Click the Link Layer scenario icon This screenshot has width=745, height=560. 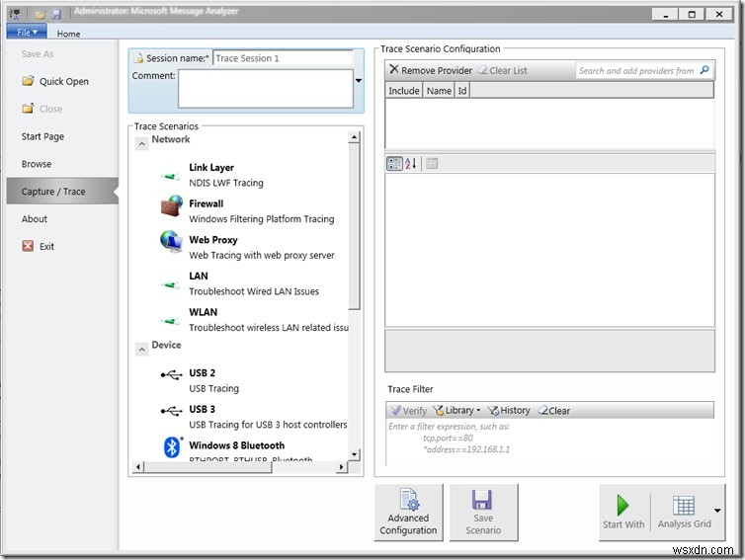(171, 176)
